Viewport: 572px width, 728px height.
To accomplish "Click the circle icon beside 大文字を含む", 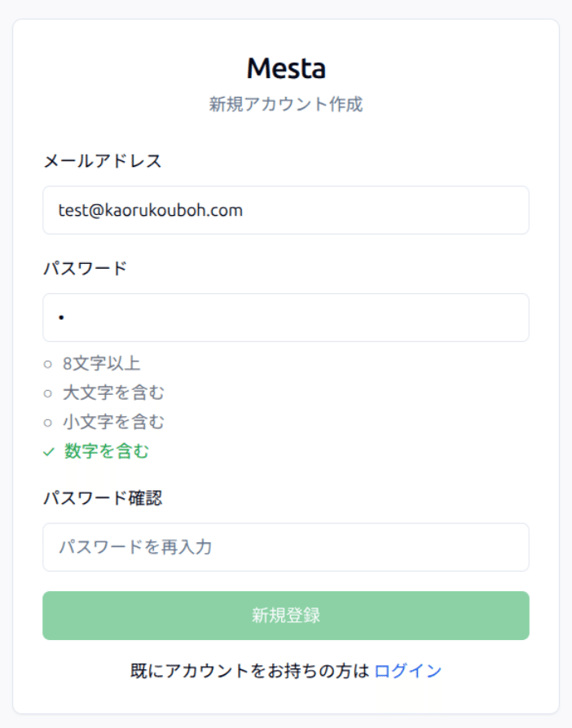I will coord(48,393).
